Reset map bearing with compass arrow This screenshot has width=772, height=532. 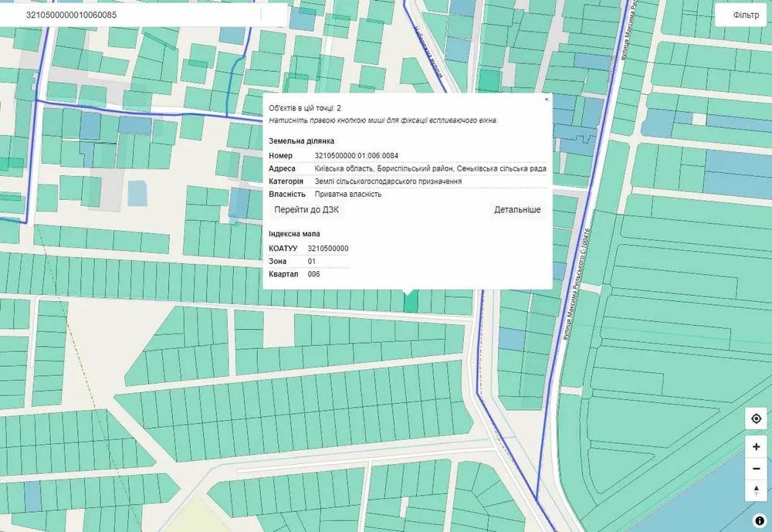[757, 490]
